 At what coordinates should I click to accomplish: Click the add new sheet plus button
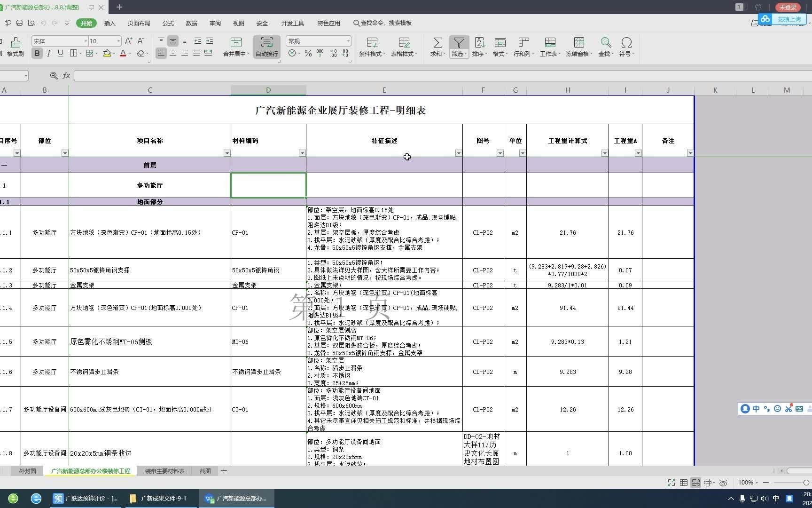pyautogui.click(x=224, y=471)
